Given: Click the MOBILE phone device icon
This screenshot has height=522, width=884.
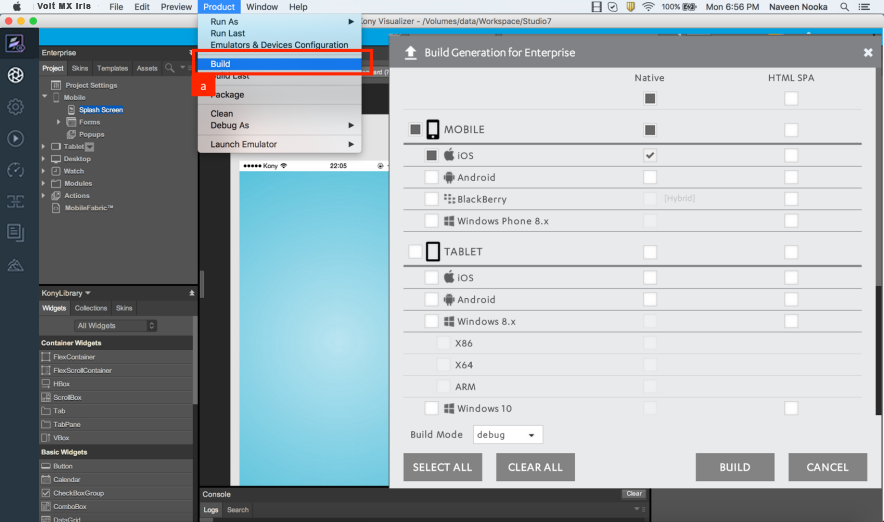Looking at the screenshot, I should click(432, 129).
